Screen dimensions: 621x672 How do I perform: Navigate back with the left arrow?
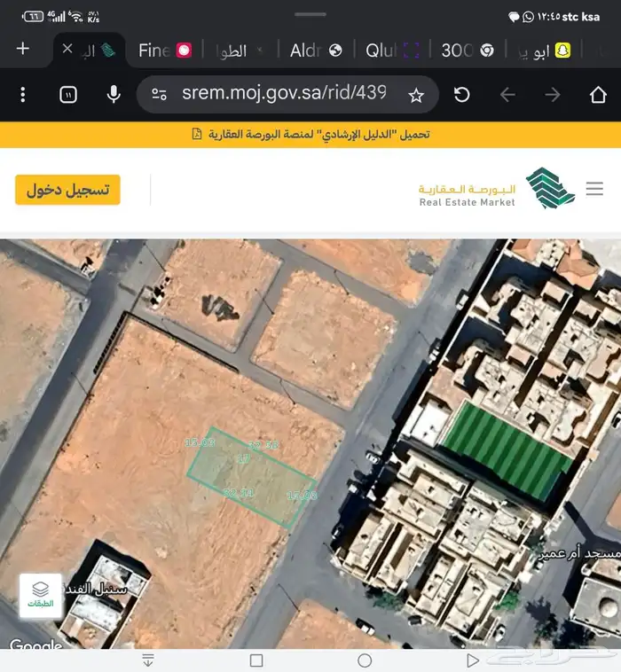(507, 95)
